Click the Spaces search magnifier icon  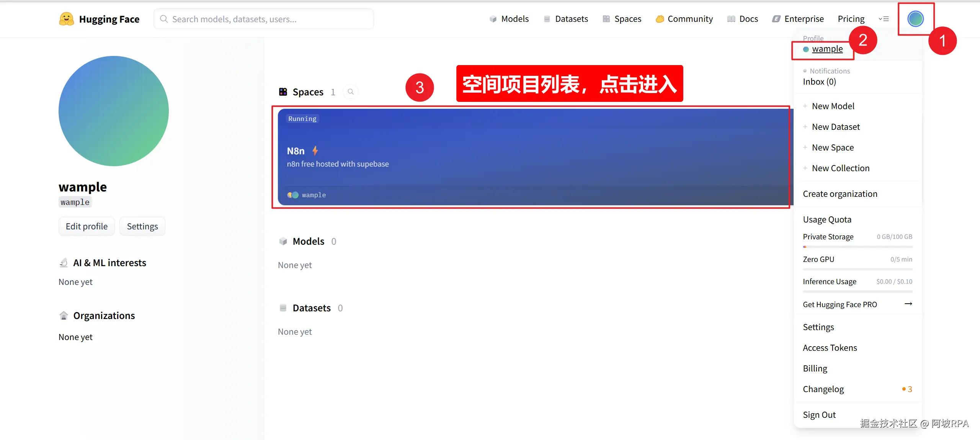pos(351,92)
